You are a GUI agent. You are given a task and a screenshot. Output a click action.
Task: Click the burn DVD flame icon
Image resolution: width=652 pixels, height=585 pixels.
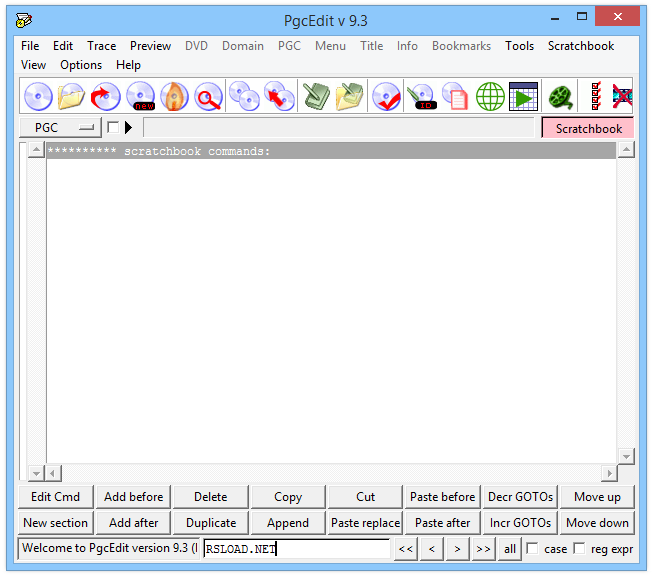[x=174, y=96]
